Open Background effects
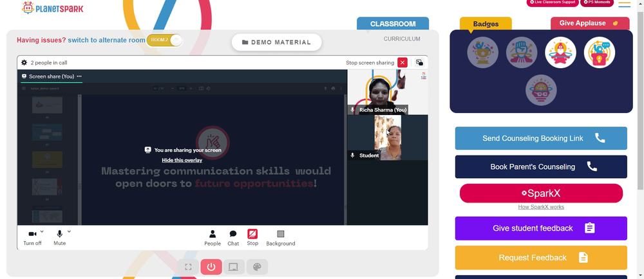The width and height of the screenshot is (644, 279). click(281, 238)
